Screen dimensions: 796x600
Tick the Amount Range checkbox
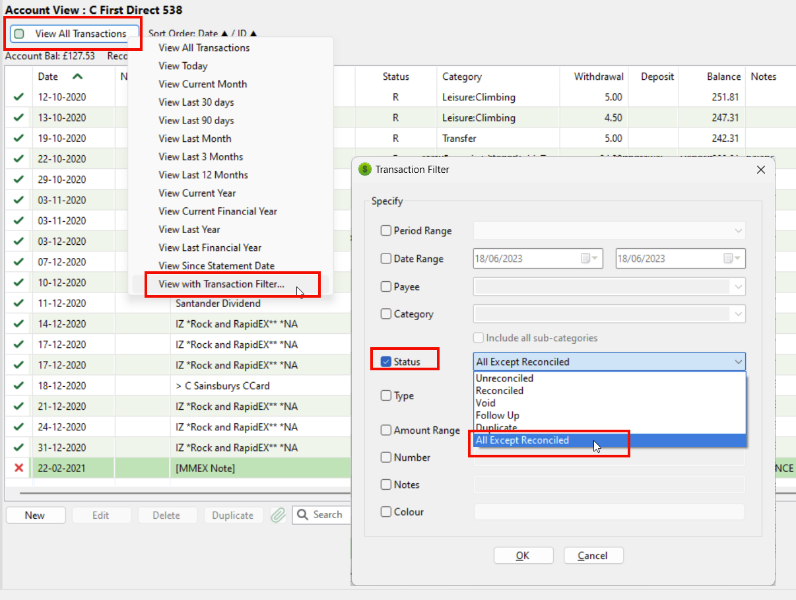[x=387, y=430]
